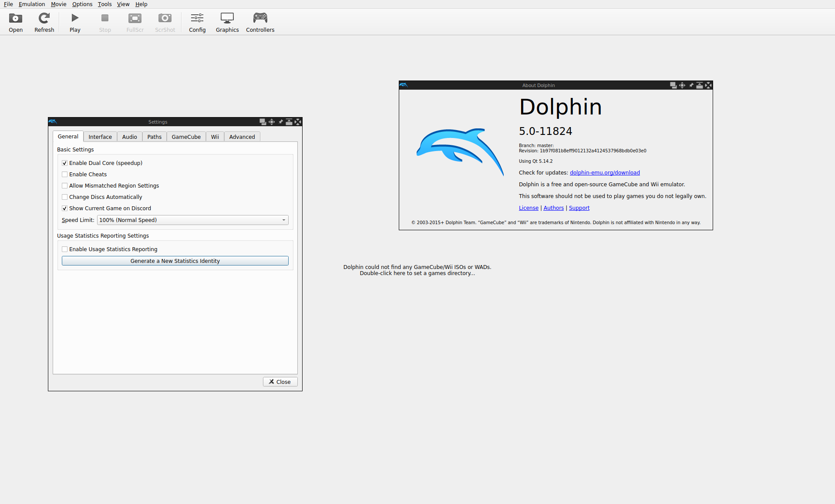Click the pin icon in Settings title bar
The image size is (835, 504).
pos(280,122)
